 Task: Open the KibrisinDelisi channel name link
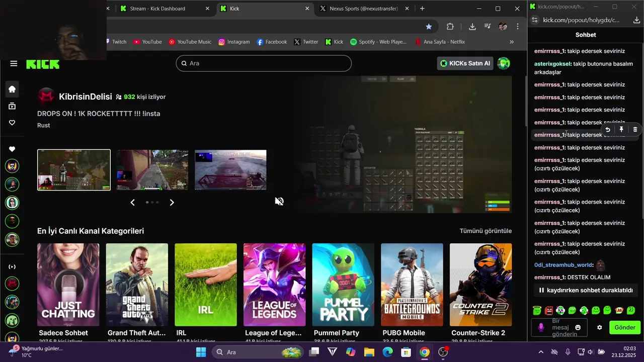[x=86, y=97]
